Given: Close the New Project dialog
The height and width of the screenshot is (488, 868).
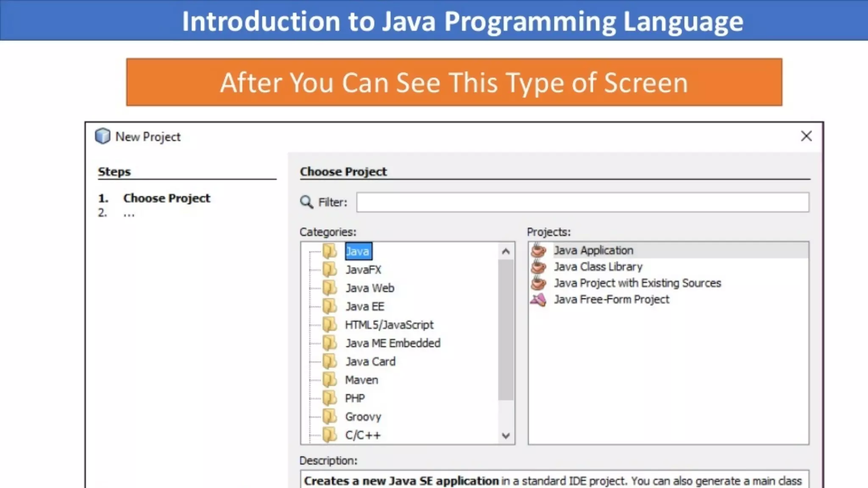Looking at the screenshot, I should click(x=806, y=136).
